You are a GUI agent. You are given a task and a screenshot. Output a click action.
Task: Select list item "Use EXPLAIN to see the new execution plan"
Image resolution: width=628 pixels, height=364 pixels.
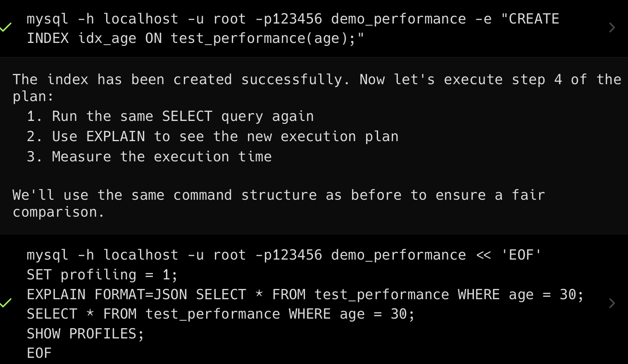tap(225, 137)
